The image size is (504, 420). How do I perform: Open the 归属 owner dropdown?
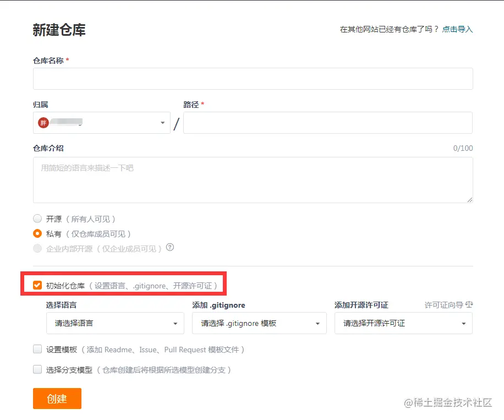[x=102, y=123]
